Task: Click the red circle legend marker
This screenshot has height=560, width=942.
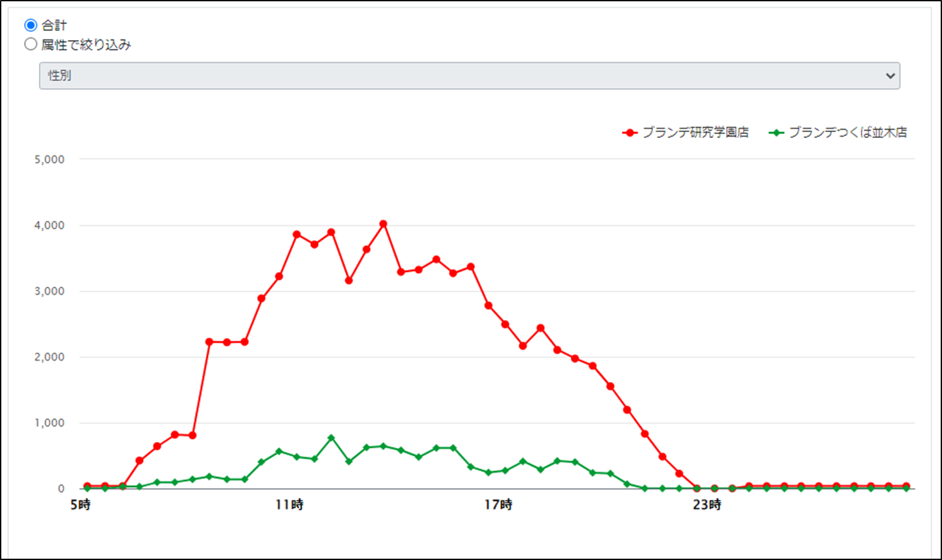Action: click(628, 133)
